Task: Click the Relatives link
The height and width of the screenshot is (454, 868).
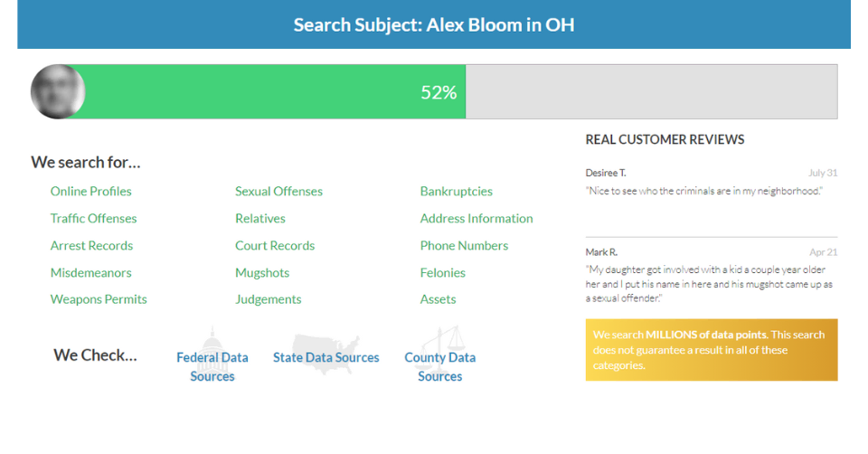Action: pyautogui.click(x=259, y=218)
